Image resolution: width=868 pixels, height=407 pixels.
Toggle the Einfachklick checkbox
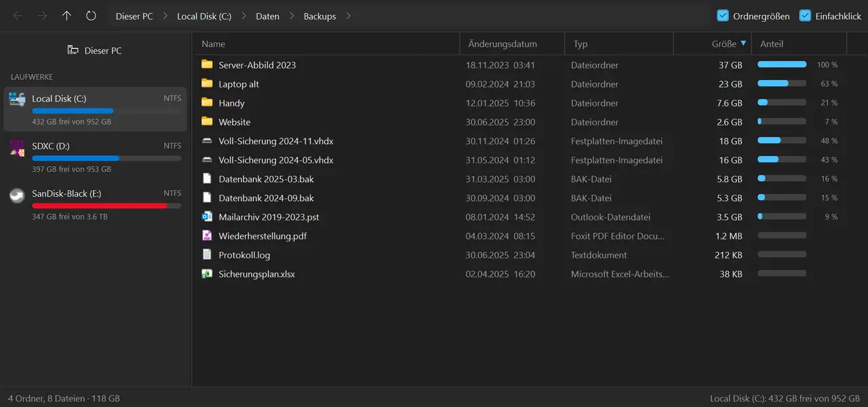(x=805, y=16)
